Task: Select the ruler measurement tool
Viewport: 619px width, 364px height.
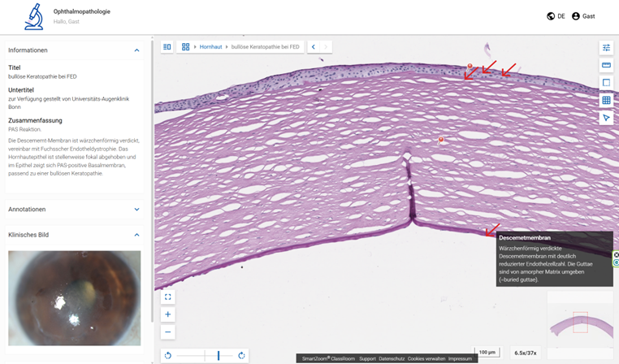Action: pos(606,65)
